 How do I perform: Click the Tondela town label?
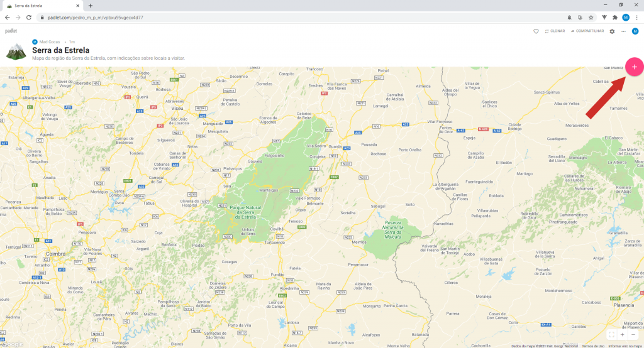tap(136, 153)
